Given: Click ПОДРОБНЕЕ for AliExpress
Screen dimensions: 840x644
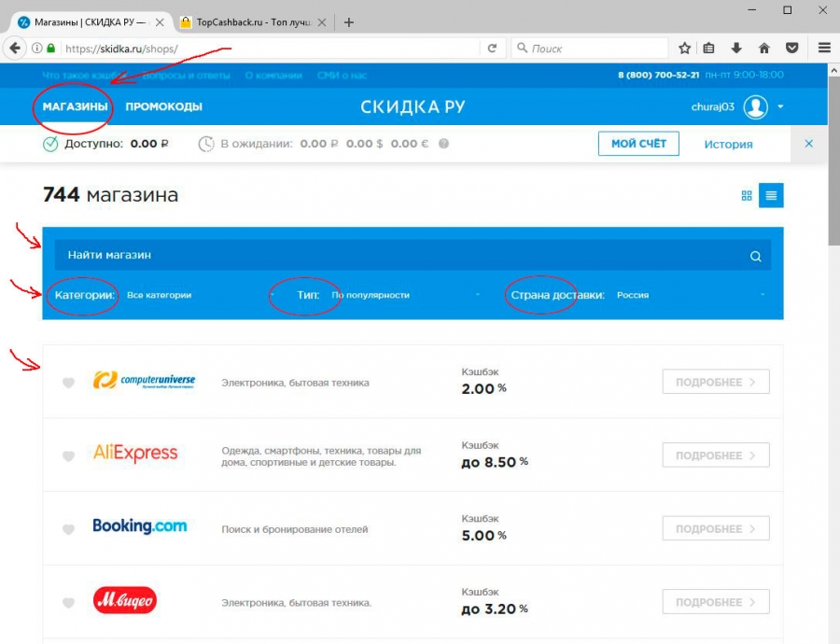Looking at the screenshot, I should point(716,455).
